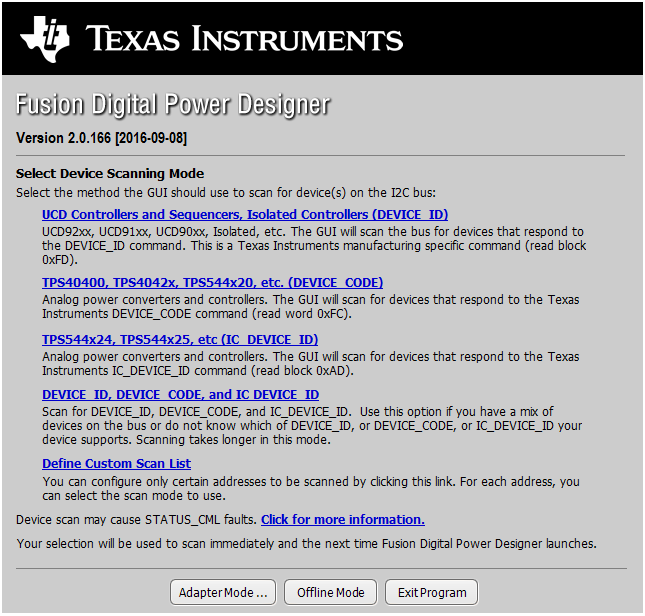Image resolution: width=645 pixels, height=616 pixels.
Task: Select TPS544x24, TPS544x25 IC_DEVICE_ID scan mode
Action: click(180, 339)
